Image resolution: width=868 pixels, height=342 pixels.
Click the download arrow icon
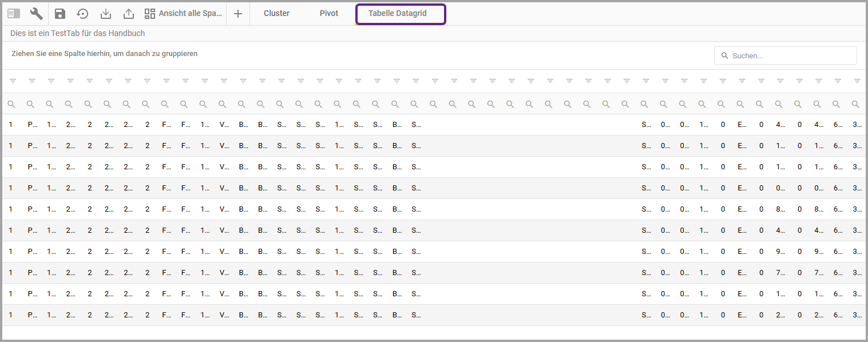tap(106, 14)
